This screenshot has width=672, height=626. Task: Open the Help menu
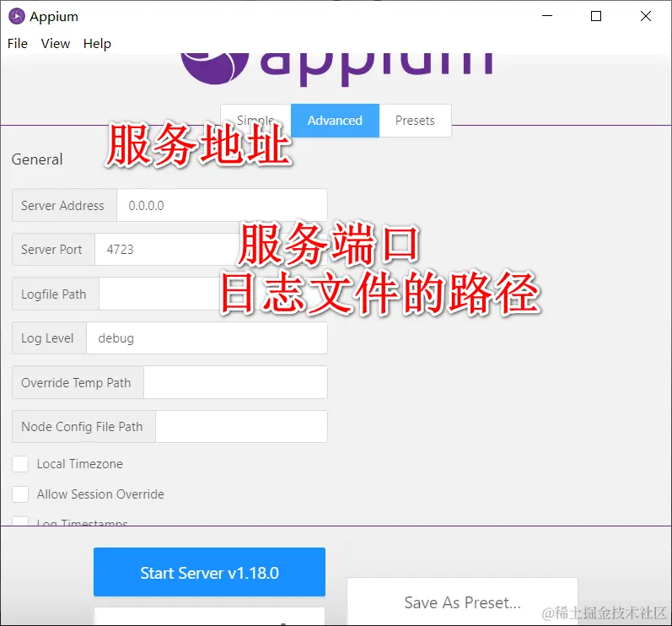point(97,43)
